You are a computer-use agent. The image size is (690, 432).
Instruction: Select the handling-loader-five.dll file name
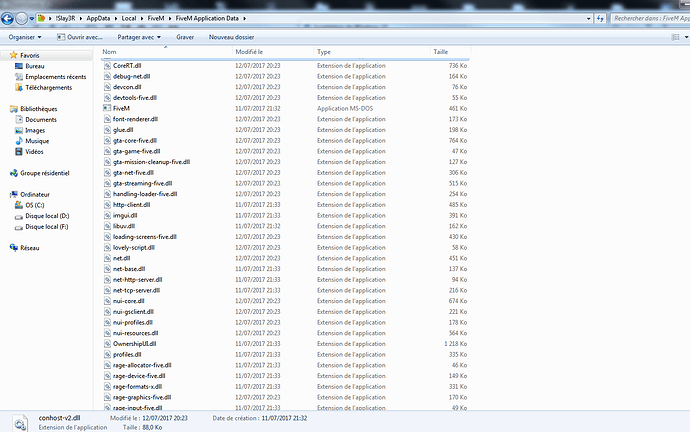[x=145, y=194]
